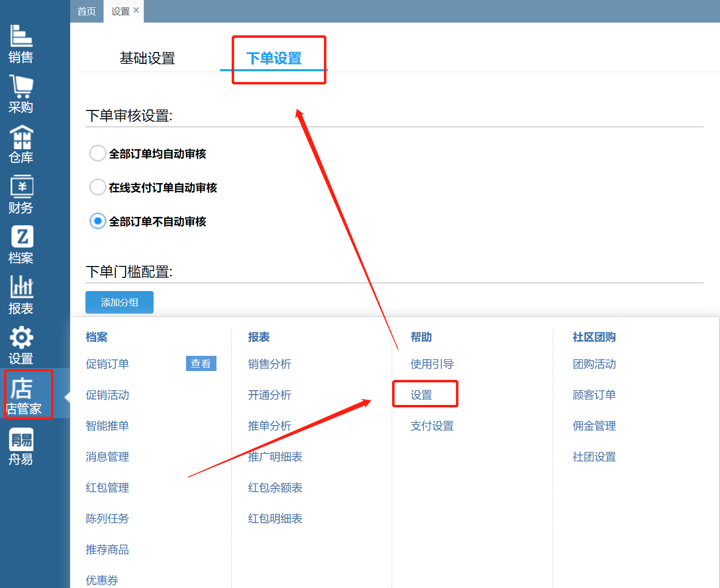The width and height of the screenshot is (720, 588).
Task: Open 智能推单 menu entry
Action: [107, 426]
